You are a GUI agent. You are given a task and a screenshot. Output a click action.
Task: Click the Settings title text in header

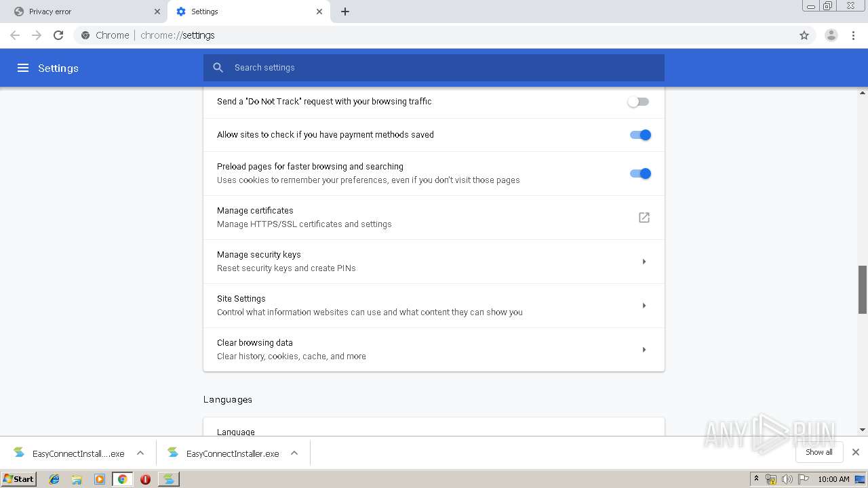(x=58, y=68)
